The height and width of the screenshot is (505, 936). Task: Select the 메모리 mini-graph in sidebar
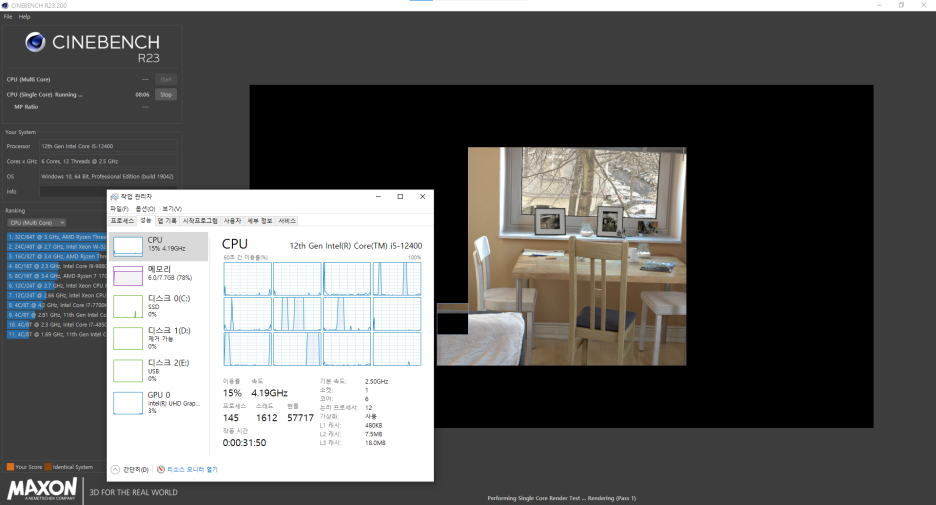click(x=128, y=276)
